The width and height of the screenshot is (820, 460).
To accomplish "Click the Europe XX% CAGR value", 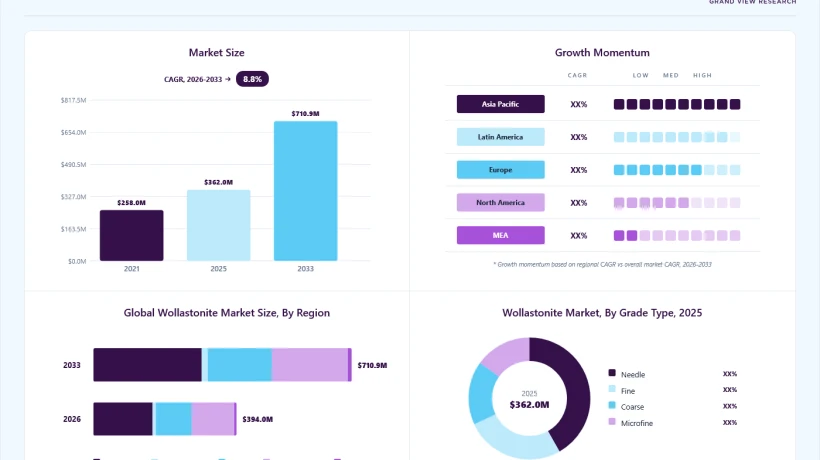I will coord(578,170).
